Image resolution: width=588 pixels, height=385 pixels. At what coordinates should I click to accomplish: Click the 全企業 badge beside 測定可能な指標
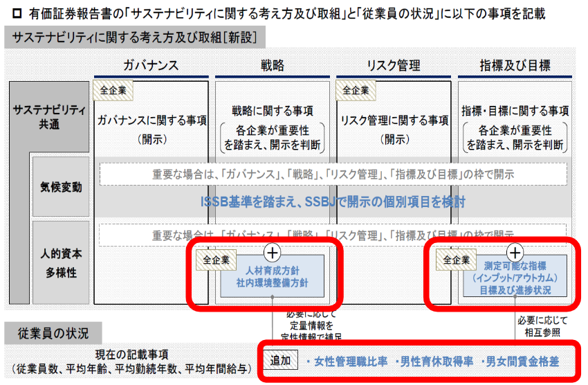click(x=456, y=260)
